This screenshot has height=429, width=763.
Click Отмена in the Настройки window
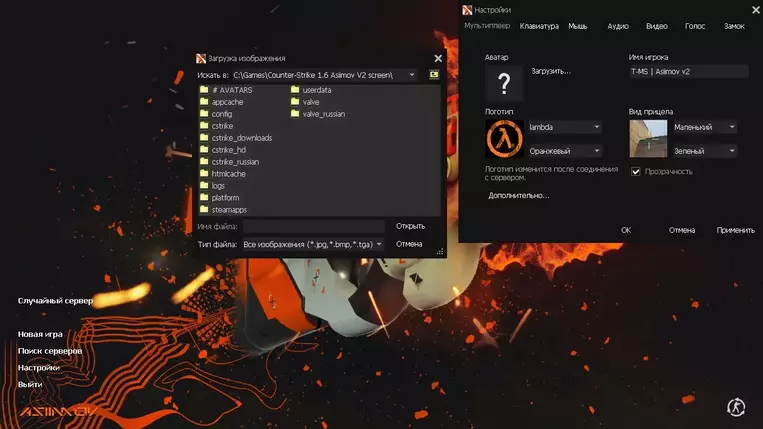pyautogui.click(x=682, y=230)
